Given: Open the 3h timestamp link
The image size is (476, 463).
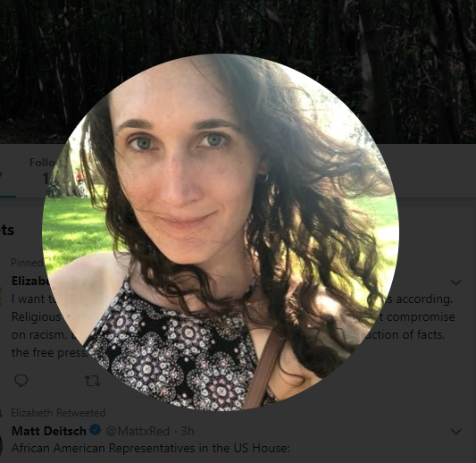Looking at the screenshot, I should (x=188, y=431).
